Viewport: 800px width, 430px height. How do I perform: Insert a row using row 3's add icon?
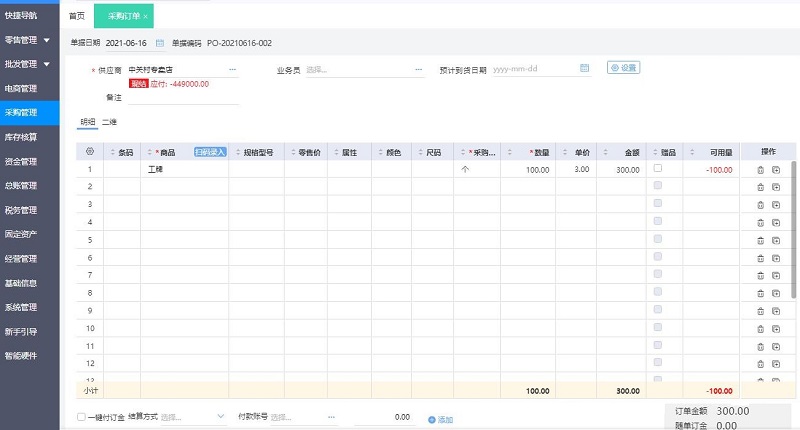[x=776, y=205]
